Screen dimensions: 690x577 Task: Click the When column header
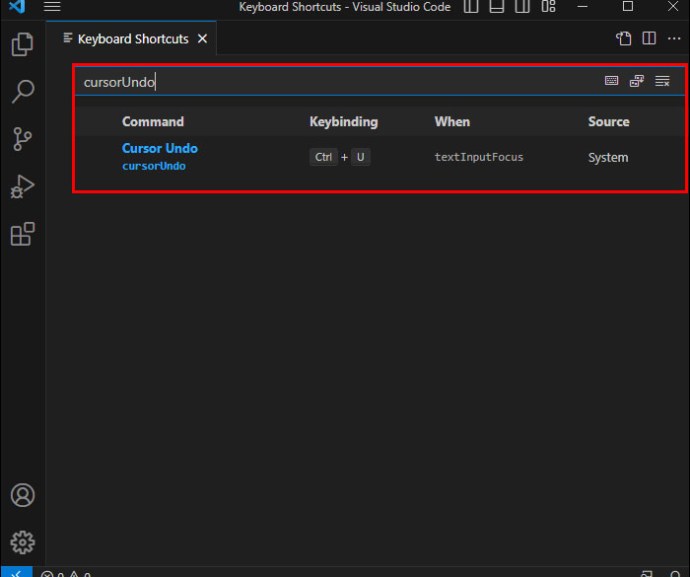tap(452, 121)
